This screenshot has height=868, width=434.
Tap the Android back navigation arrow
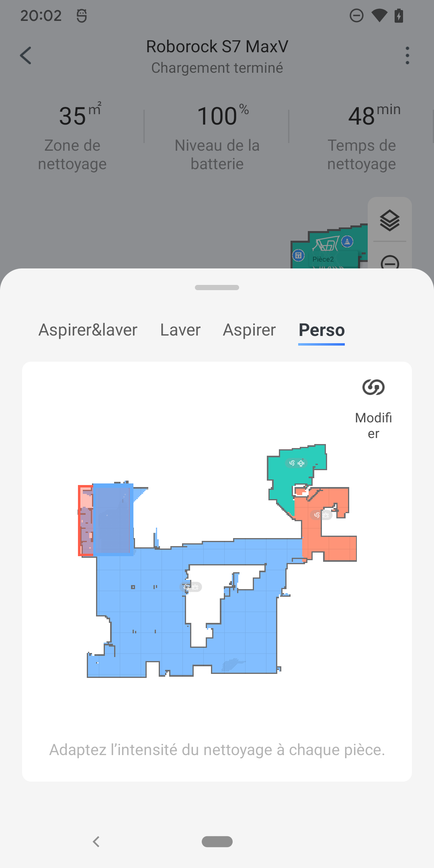tap(96, 841)
